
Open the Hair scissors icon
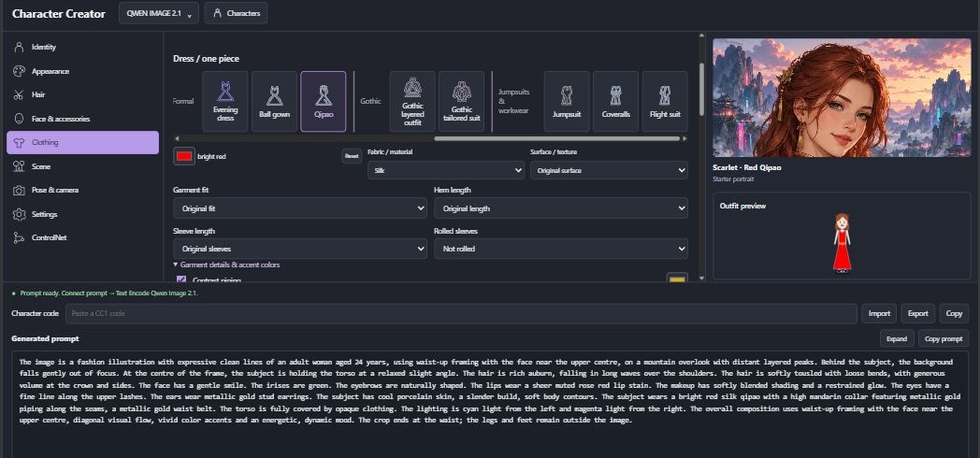click(20, 95)
